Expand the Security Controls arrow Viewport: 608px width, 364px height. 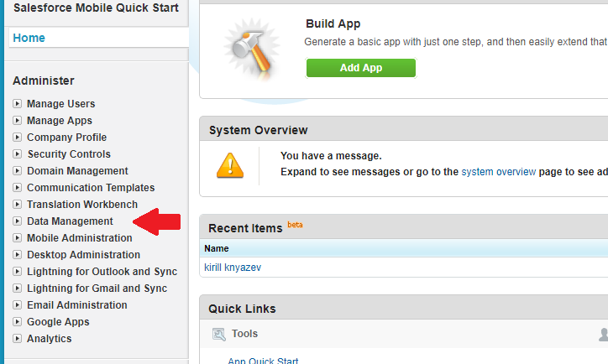[18, 154]
